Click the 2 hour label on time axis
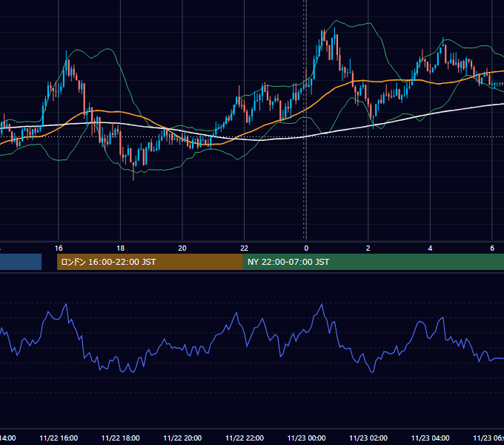Screen dimensions: 504x445 click(368, 248)
